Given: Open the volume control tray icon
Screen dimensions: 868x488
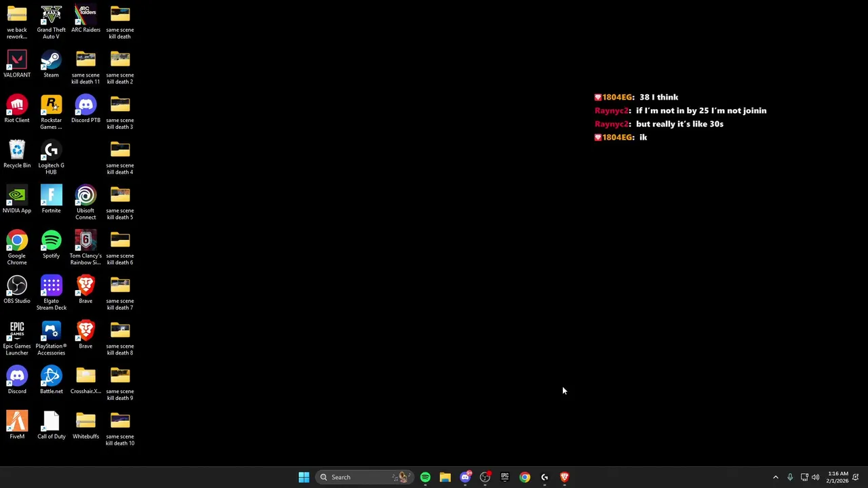Looking at the screenshot, I should point(816,477).
